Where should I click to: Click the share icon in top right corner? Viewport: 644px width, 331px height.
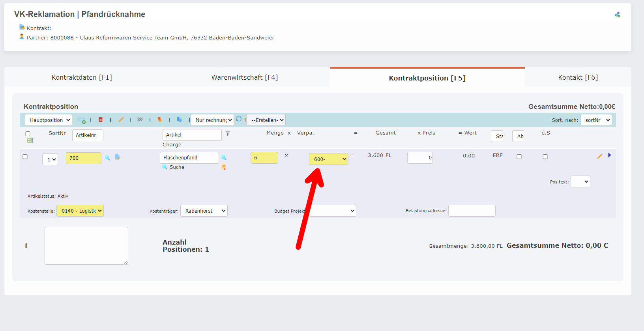pyautogui.click(x=618, y=15)
